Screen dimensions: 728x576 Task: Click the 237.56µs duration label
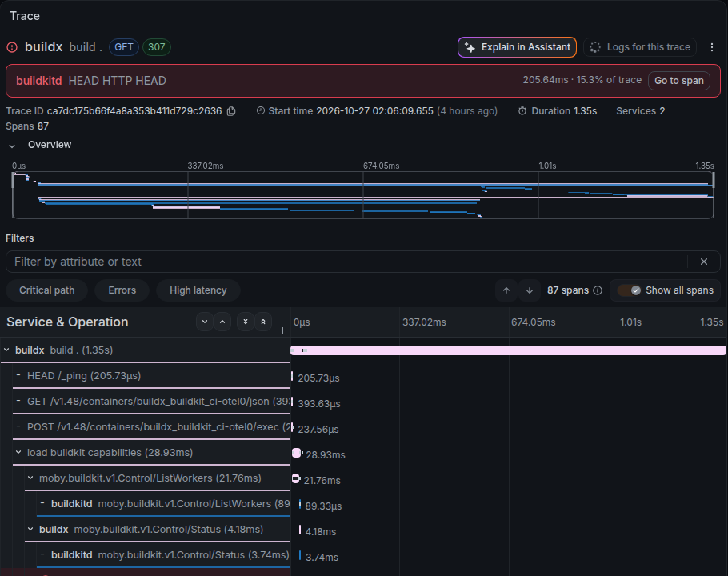(318, 430)
